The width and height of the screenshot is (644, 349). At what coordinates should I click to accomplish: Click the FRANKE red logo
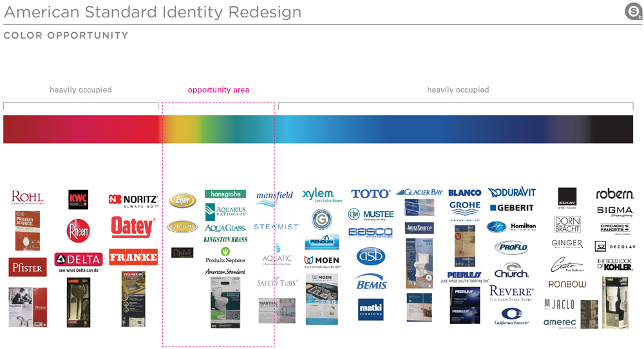coord(133,257)
